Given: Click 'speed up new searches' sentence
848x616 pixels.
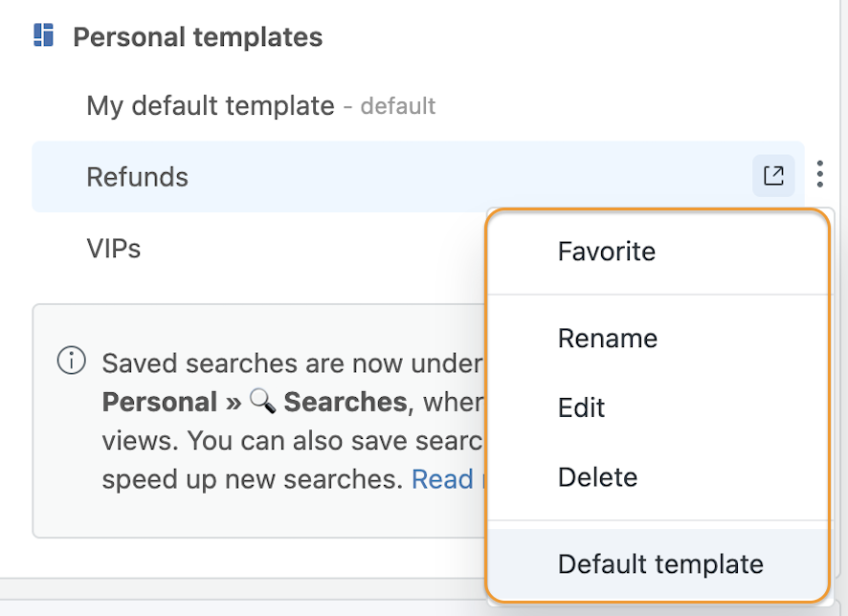Looking at the screenshot, I should pos(252,479).
